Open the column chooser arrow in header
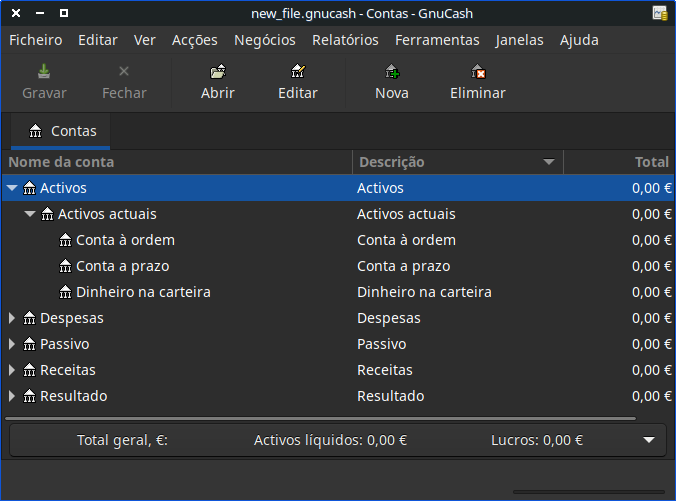676x501 pixels. tap(549, 162)
